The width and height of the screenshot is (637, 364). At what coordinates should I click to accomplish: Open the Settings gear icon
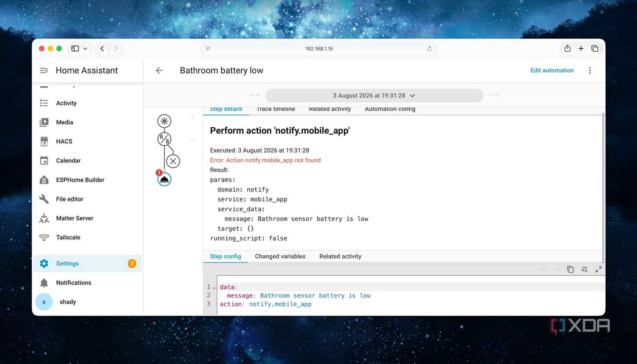[44, 264]
